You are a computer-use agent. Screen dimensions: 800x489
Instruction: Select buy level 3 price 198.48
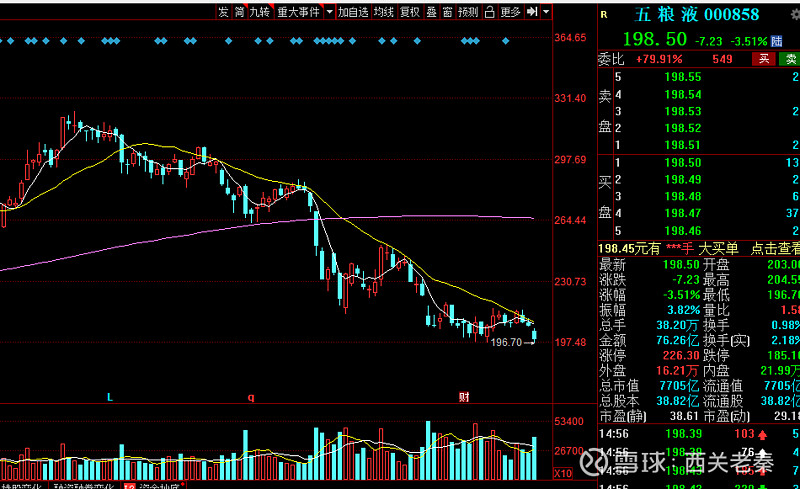[683, 197]
